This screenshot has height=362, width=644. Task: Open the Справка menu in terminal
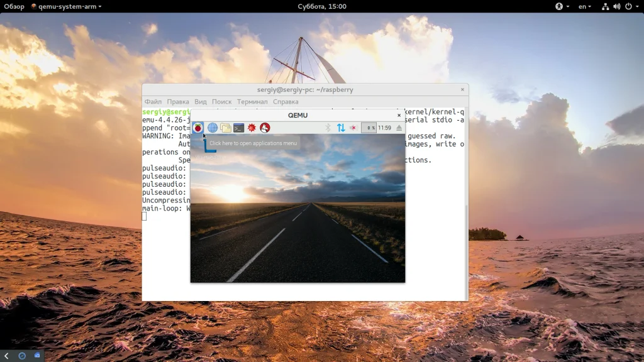point(286,102)
